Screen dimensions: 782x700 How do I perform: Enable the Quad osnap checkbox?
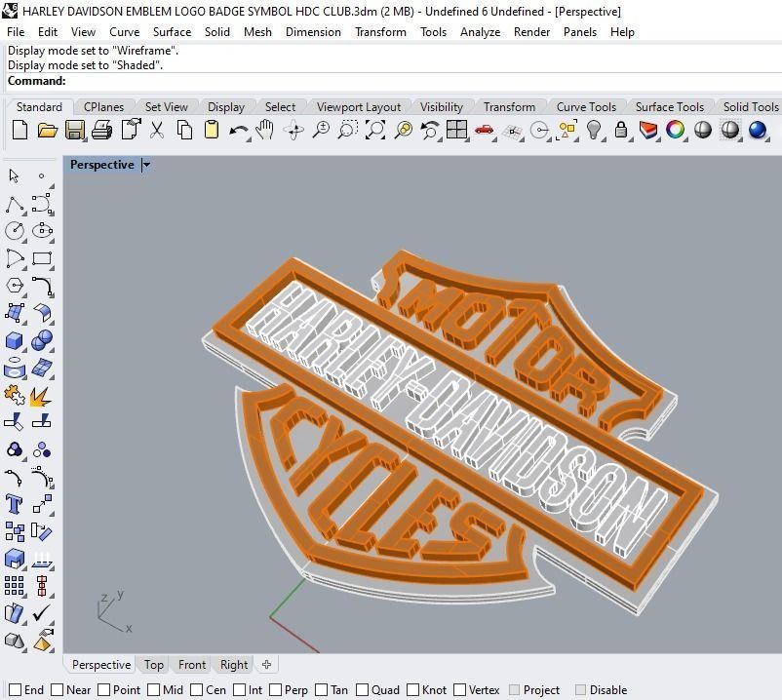(x=363, y=690)
